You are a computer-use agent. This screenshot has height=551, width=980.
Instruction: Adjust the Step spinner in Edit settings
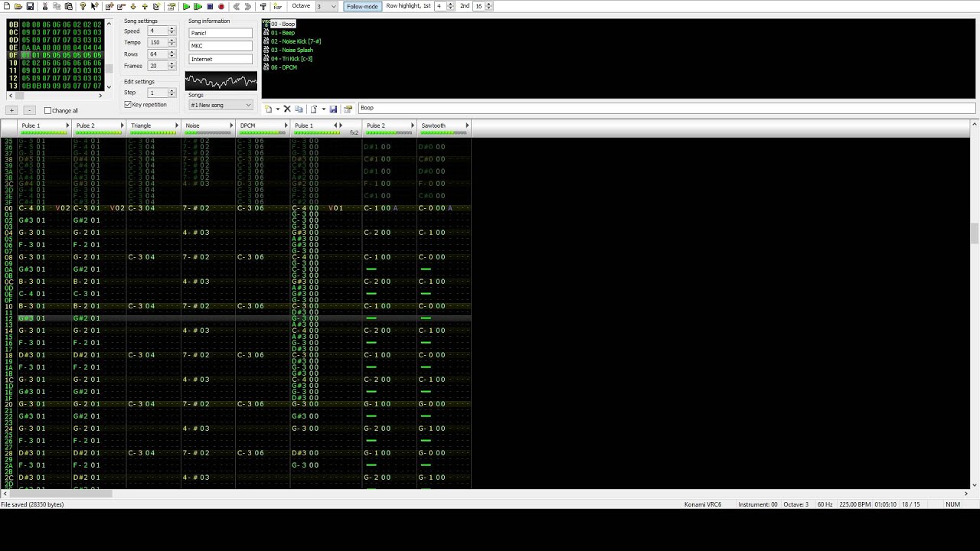171,93
